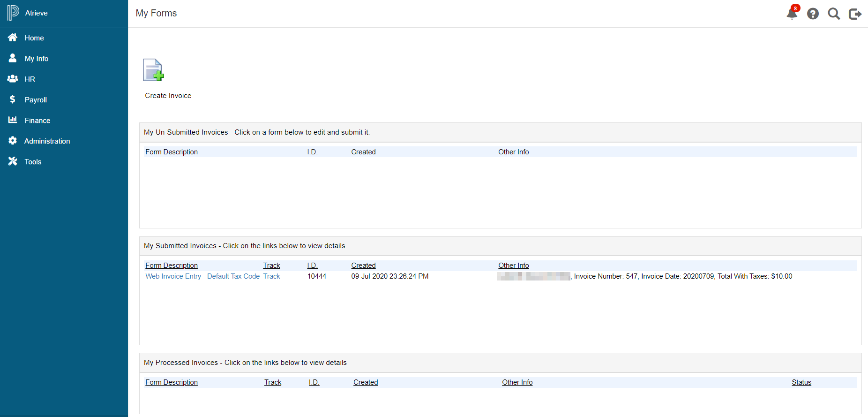Image resolution: width=868 pixels, height=417 pixels.
Task: Open the notifications bell icon
Action: tap(792, 14)
